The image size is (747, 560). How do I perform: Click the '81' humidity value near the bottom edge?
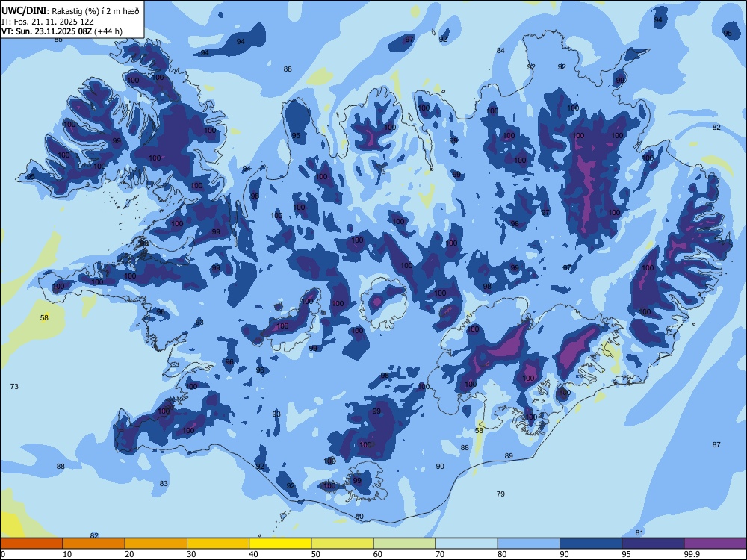click(639, 533)
